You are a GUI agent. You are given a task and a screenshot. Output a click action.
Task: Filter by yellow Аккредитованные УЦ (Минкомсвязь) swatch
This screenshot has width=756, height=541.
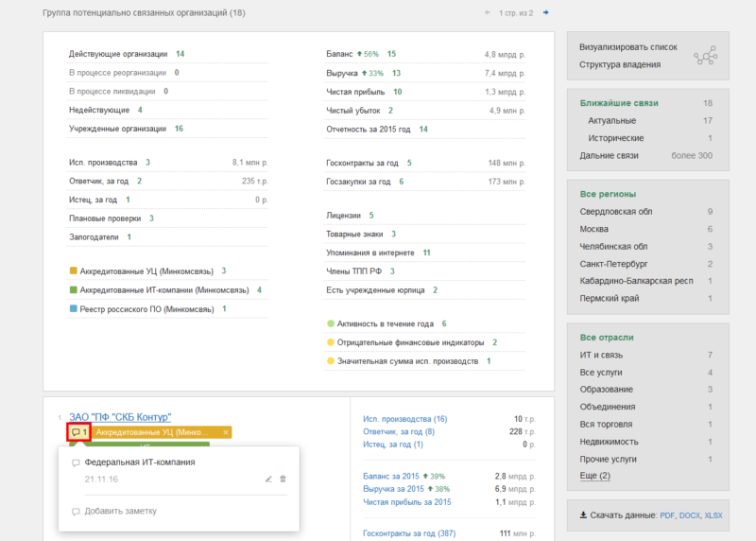tap(74, 270)
